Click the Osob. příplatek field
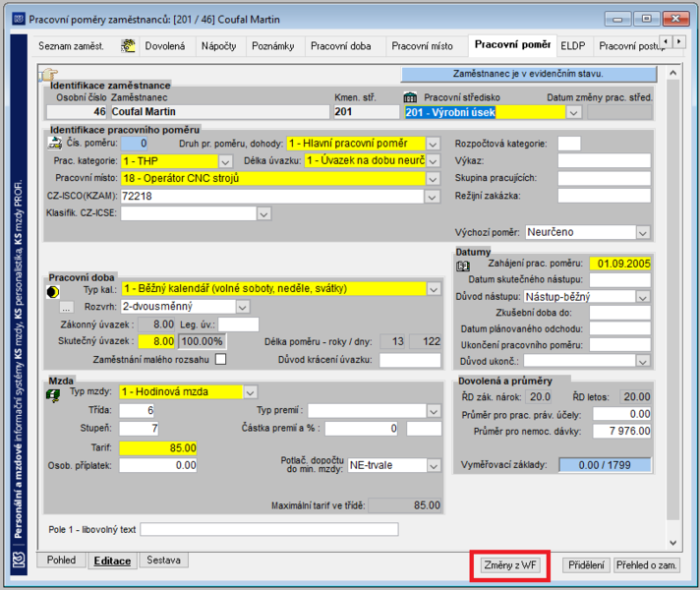Screen dimensions: 700x590 (x=158, y=465)
